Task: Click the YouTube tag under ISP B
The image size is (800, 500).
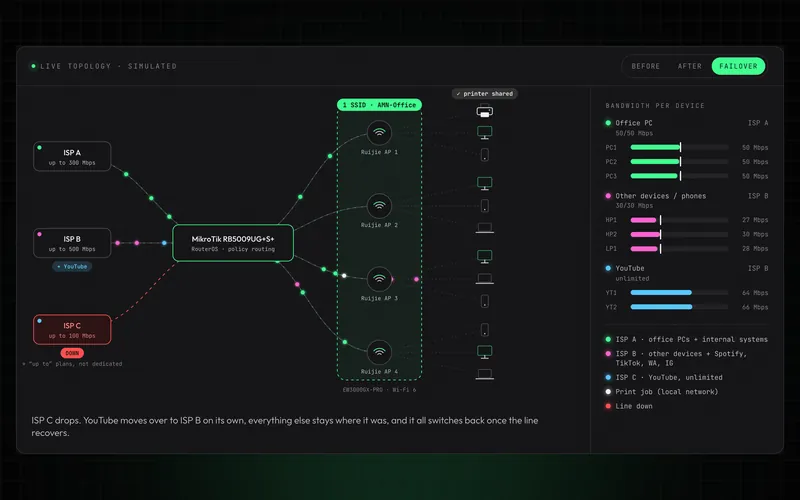Action: coord(72,266)
